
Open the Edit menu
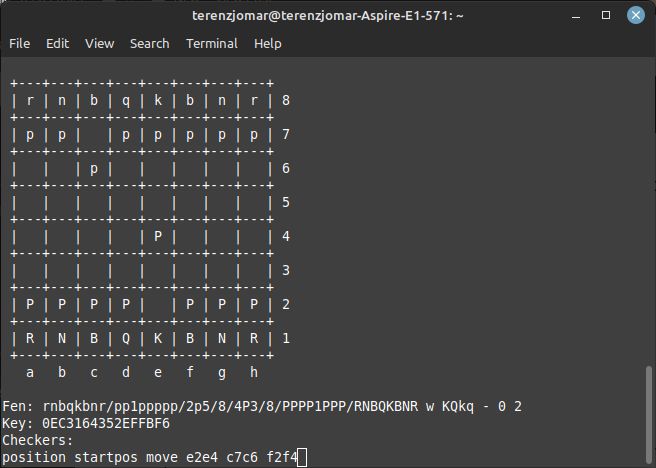pyautogui.click(x=57, y=43)
